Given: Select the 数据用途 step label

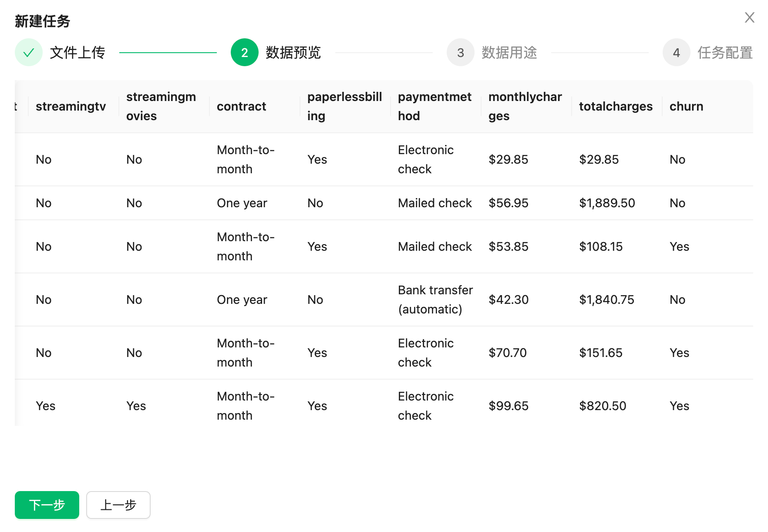Looking at the screenshot, I should click(509, 53).
